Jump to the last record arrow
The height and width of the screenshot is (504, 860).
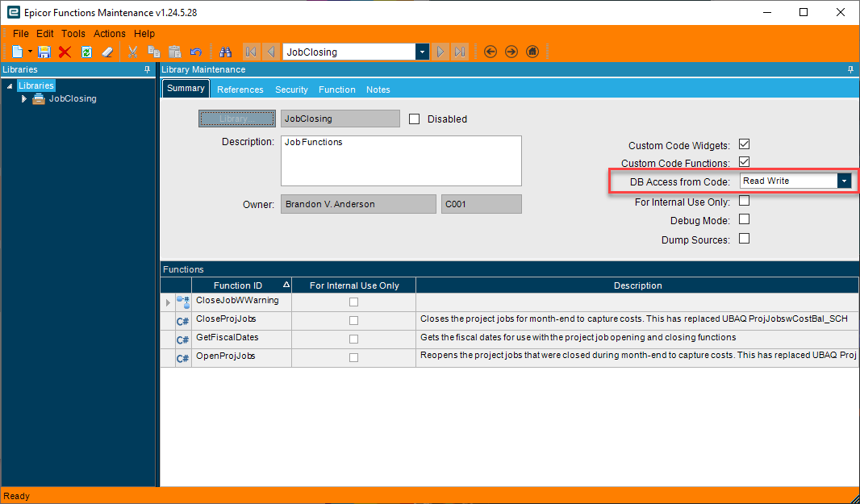coord(460,52)
